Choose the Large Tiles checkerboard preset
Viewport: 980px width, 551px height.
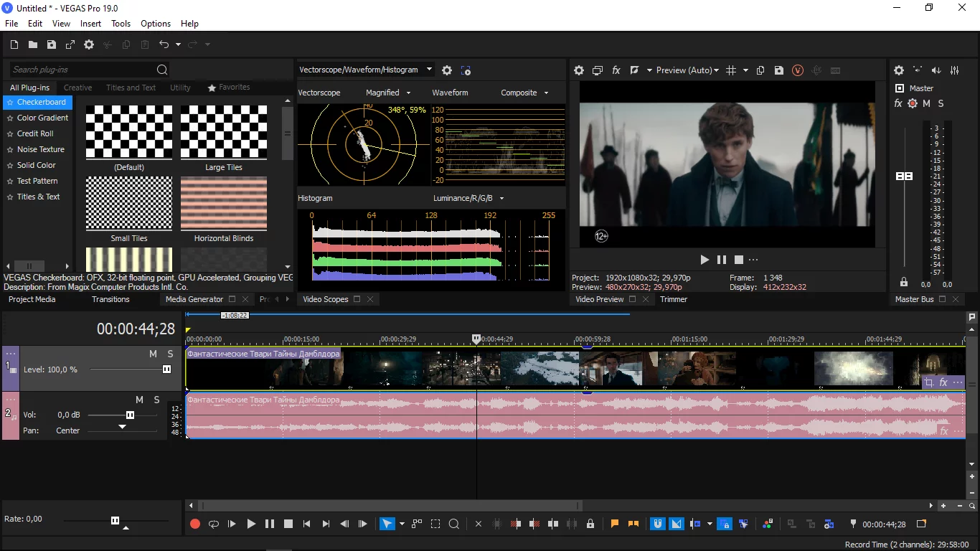pyautogui.click(x=224, y=138)
